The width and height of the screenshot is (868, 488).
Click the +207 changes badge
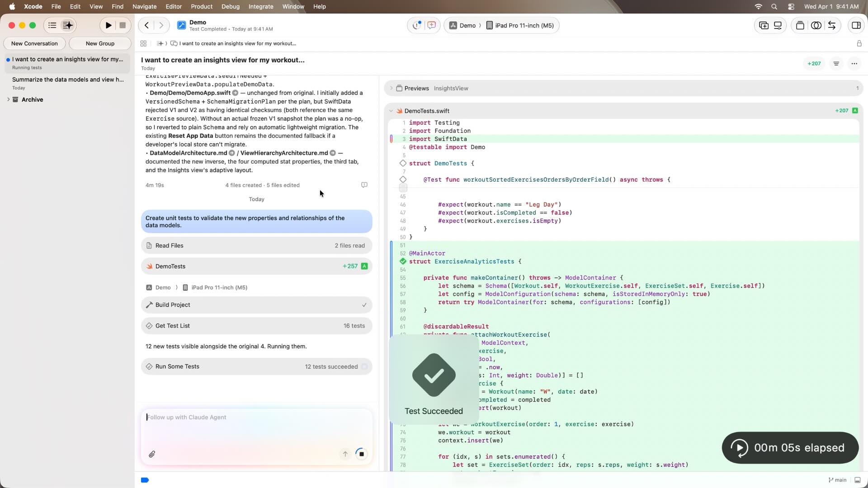814,64
